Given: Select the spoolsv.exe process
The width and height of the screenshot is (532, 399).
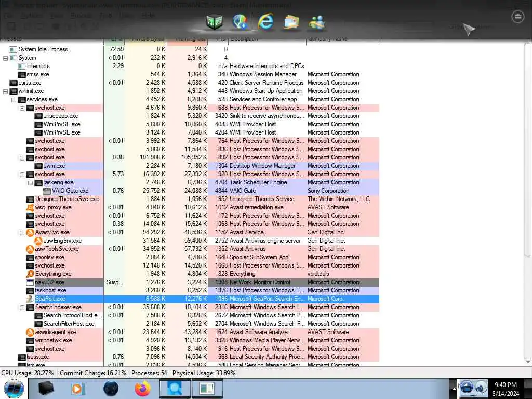Looking at the screenshot, I should [49, 257].
